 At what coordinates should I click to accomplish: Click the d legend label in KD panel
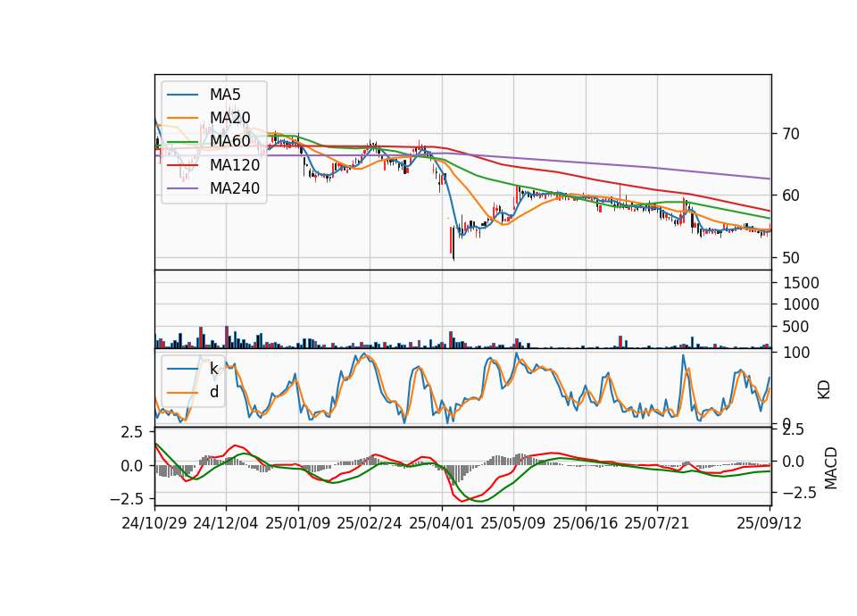[x=214, y=392]
